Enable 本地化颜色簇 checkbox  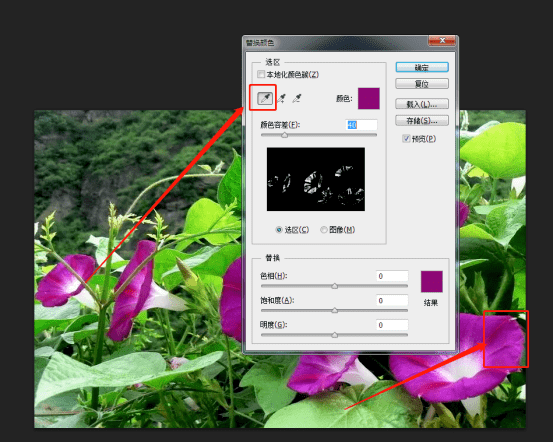click(261, 74)
